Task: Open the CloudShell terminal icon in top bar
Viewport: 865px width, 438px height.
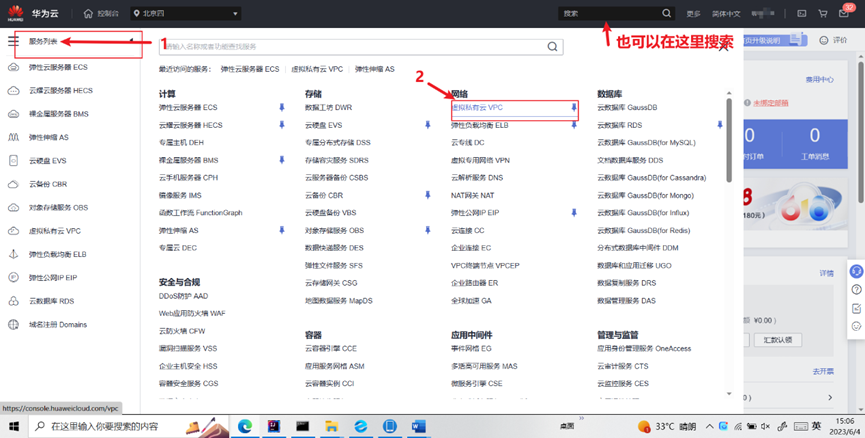Action: point(802,13)
